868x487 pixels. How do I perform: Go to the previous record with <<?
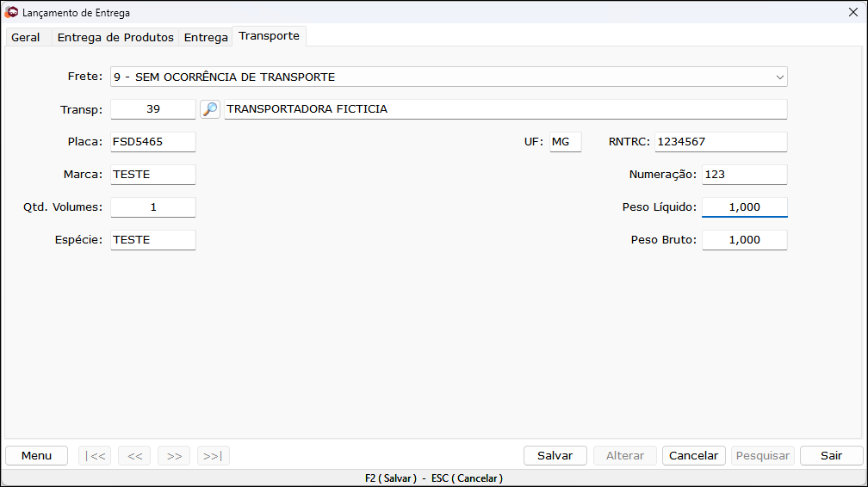134,455
